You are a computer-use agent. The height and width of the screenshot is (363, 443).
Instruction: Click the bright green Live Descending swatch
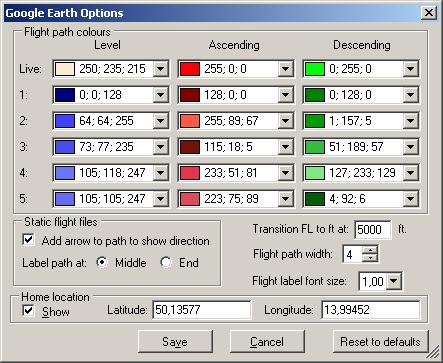pos(315,69)
